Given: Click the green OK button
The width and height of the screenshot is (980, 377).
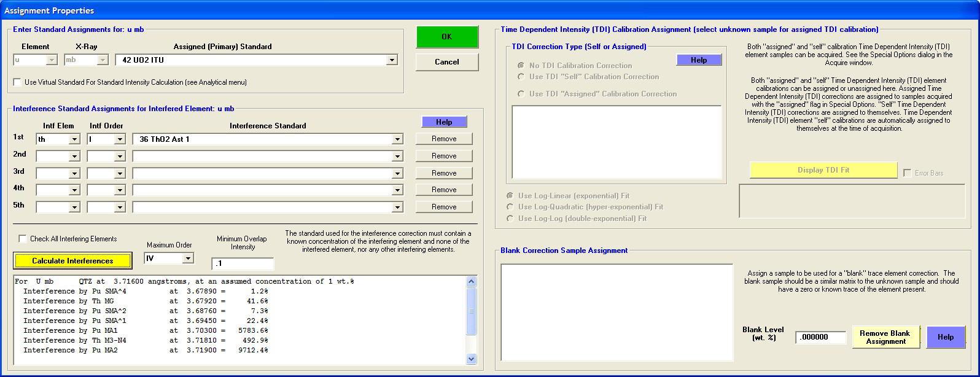Looking at the screenshot, I should (446, 37).
